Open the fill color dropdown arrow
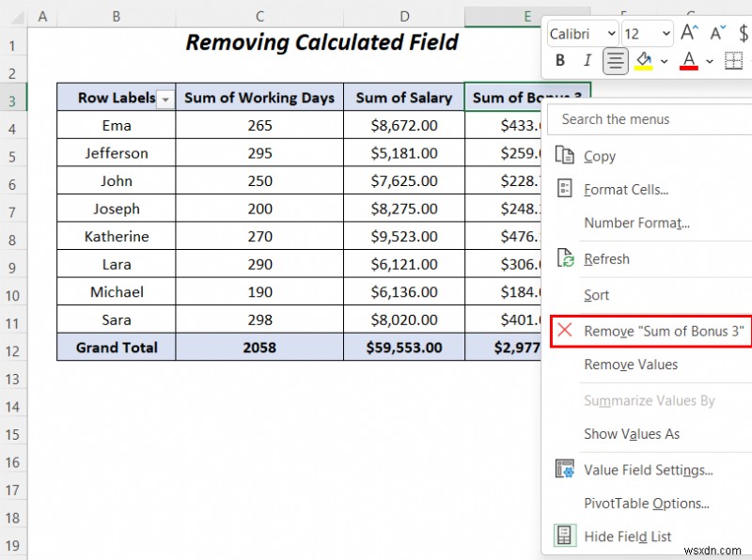 pos(664,61)
